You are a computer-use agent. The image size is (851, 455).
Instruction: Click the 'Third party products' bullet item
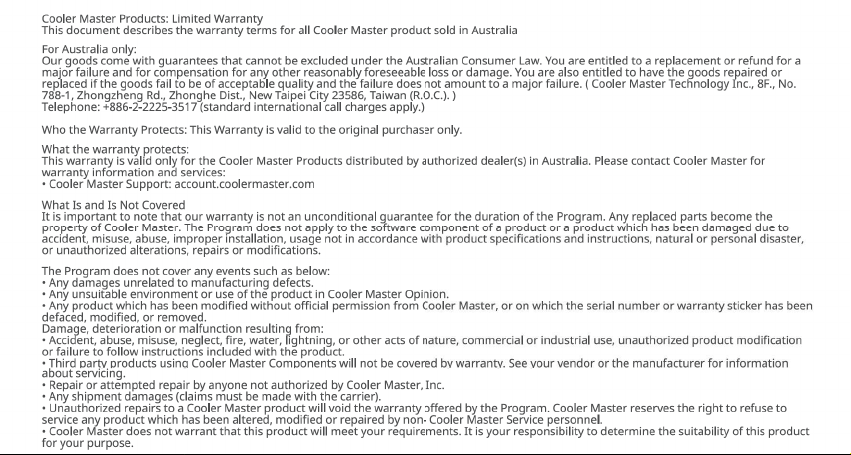coord(415,368)
